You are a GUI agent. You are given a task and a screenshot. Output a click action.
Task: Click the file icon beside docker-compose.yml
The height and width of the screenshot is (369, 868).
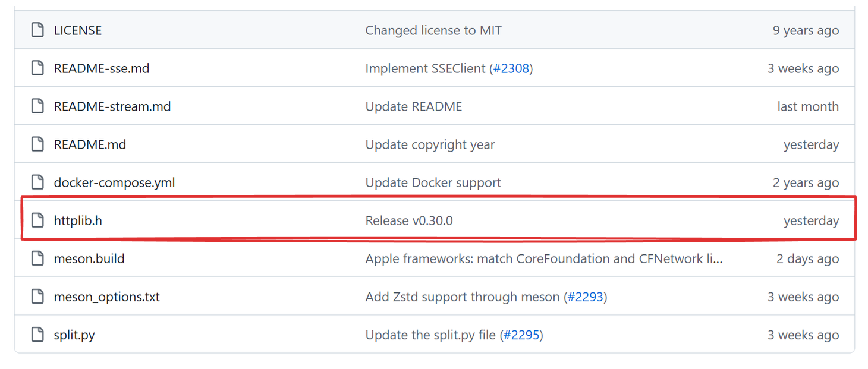click(37, 182)
